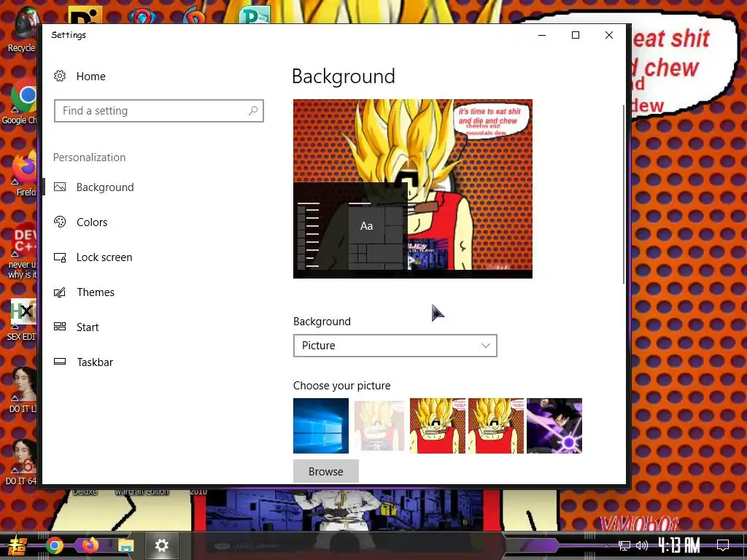This screenshot has height=560, width=747.
Task: Select Background in Personalization list
Action: tap(105, 187)
